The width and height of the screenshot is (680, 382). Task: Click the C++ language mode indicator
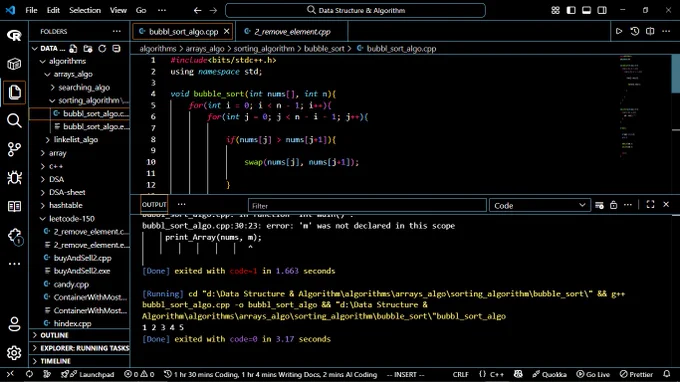tap(497, 374)
